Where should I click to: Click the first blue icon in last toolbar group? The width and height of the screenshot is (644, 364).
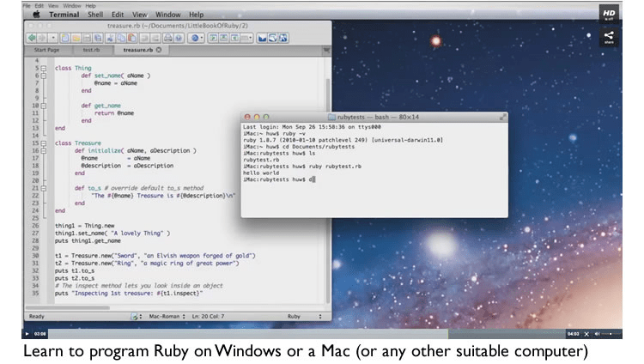262,39
